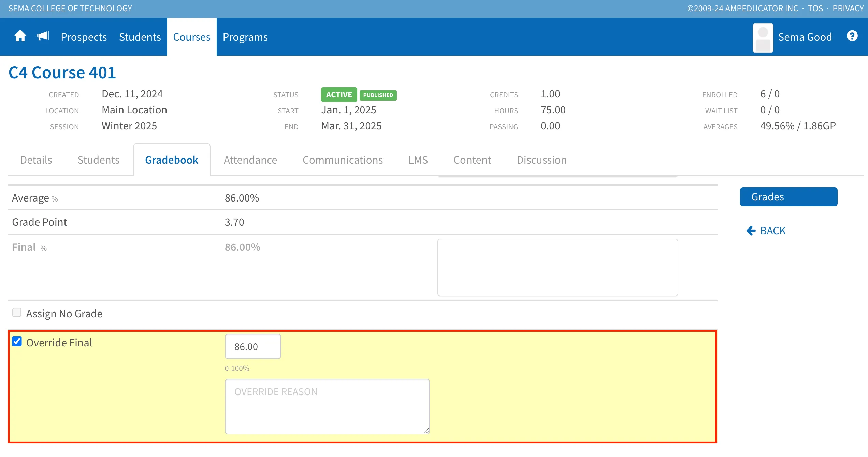Open the LMS tab
This screenshot has height=457, width=868.
(x=418, y=160)
